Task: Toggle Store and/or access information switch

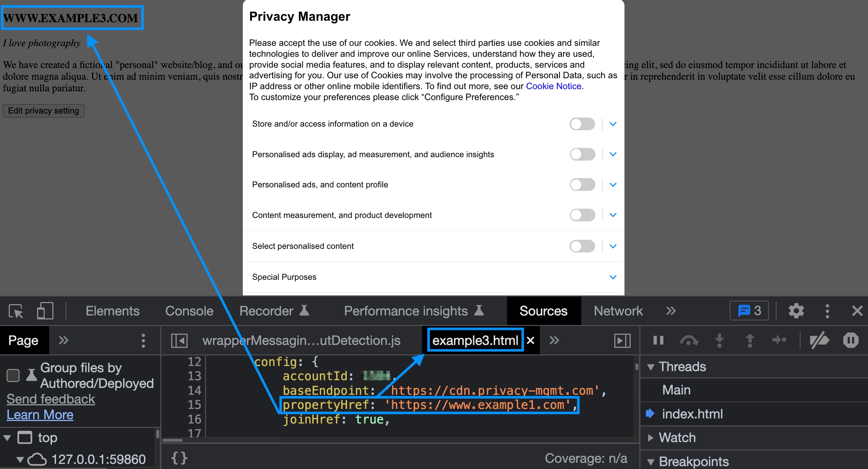Action: [x=582, y=124]
